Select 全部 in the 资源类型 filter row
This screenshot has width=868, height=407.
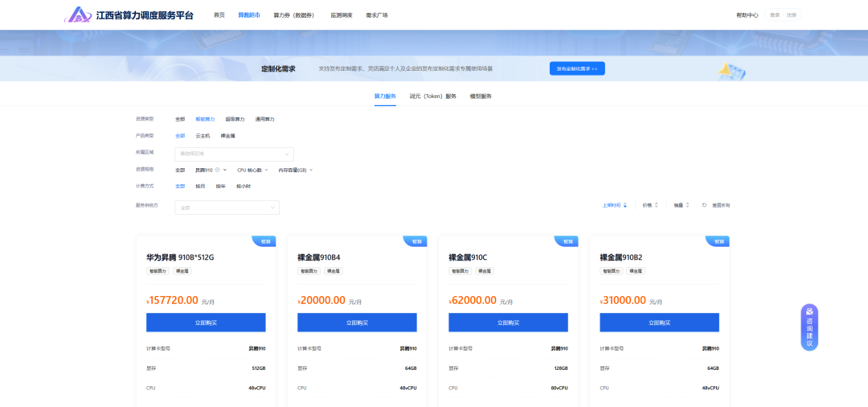pyautogui.click(x=180, y=119)
